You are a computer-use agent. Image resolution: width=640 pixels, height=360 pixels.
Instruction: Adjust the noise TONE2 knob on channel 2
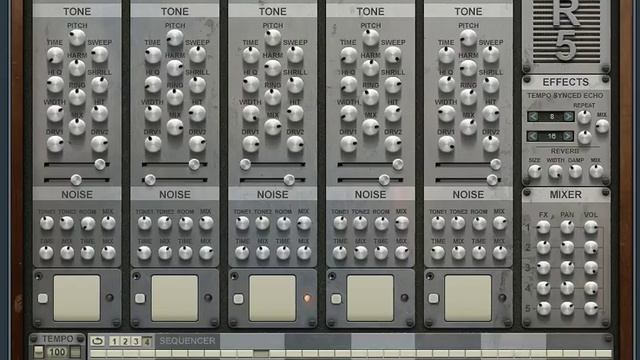click(x=164, y=223)
